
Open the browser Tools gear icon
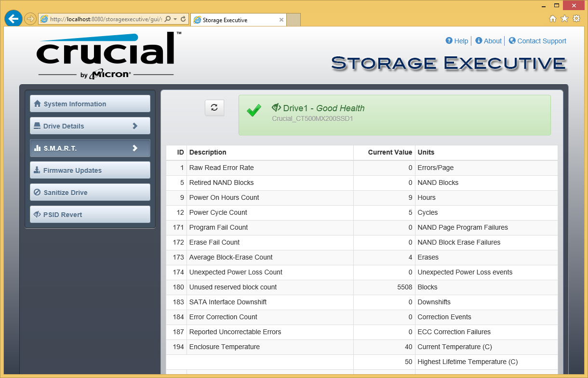[x=576, y=18]
